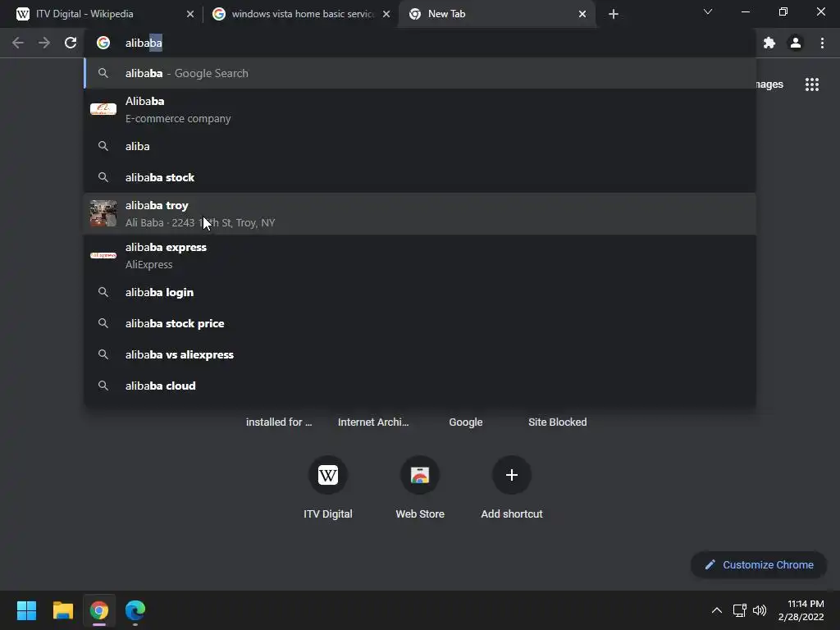The image size is (840, 630).
Task: Select the 'aliba' suggestion
Action: (420, 146)
